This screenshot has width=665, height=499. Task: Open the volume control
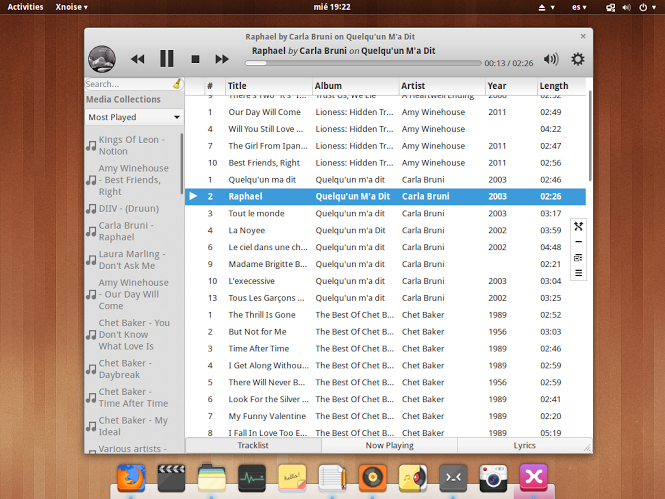point(551,59)
